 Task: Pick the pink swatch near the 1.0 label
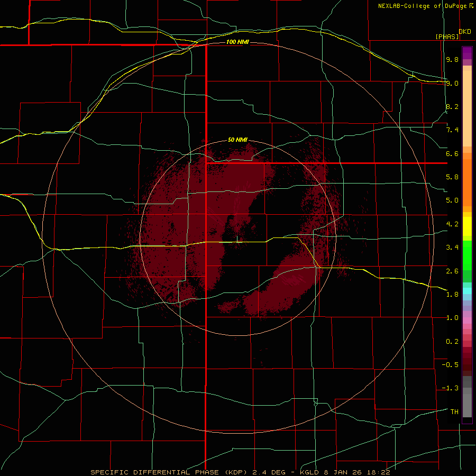coord(467,321)
